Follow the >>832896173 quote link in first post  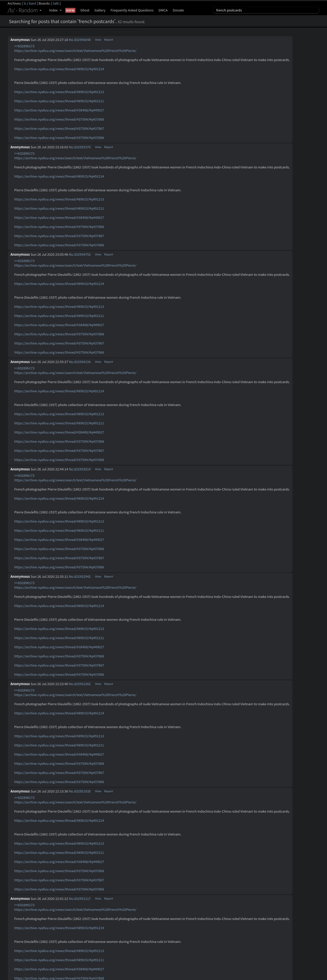pyautogui.click(x=24, y=46)
